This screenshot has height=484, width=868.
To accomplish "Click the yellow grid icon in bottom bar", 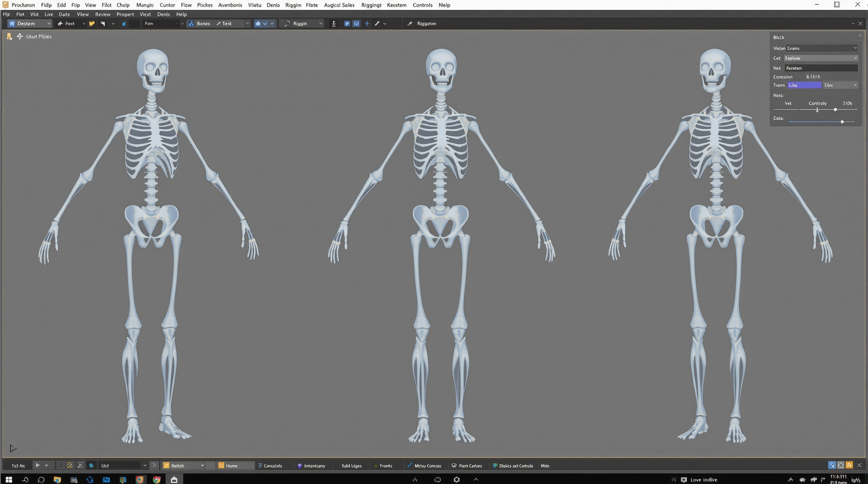I will (x=70, y=465).
